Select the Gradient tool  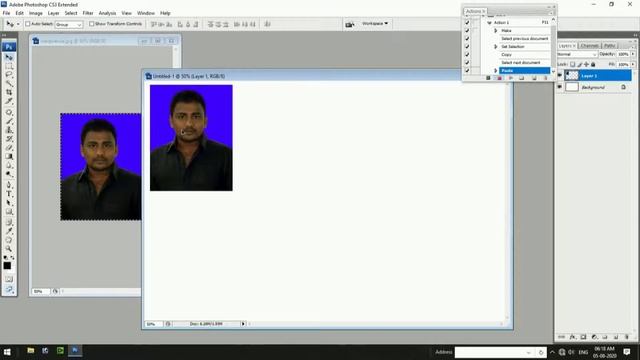(9, 157)
